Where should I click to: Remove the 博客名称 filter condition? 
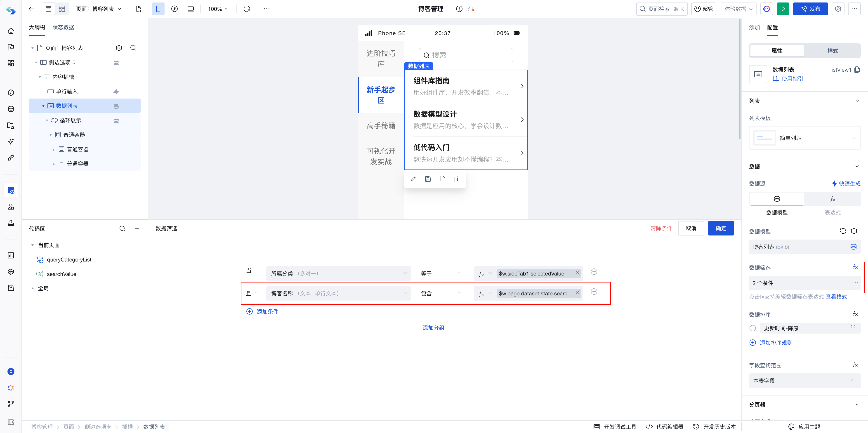tap(594, 292)
